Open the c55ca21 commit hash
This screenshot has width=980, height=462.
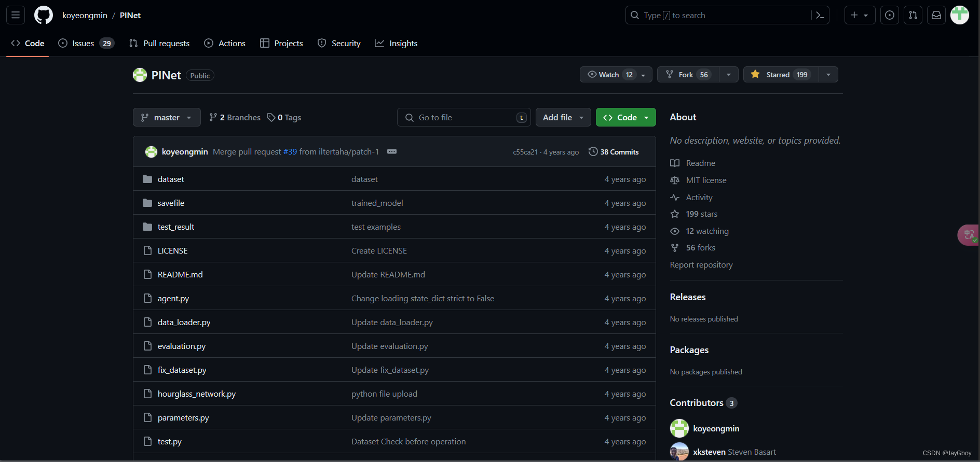[525, 152]
